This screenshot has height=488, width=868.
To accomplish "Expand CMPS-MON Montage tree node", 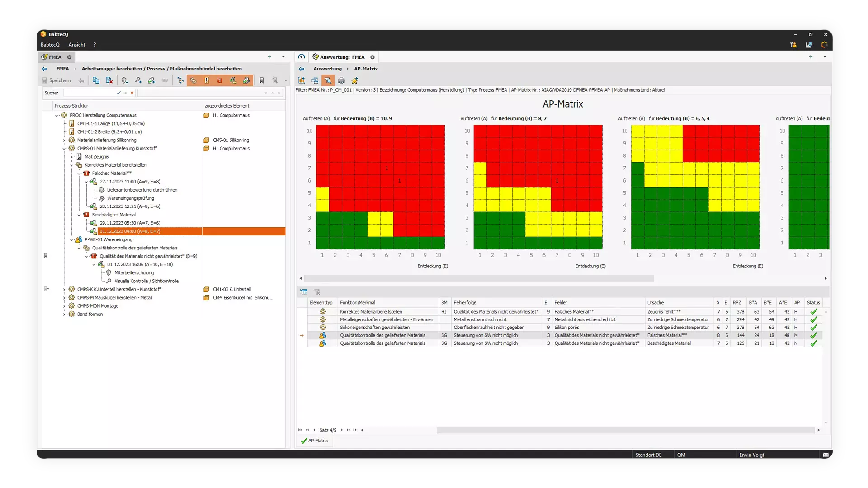I will (x=64, y=306).
